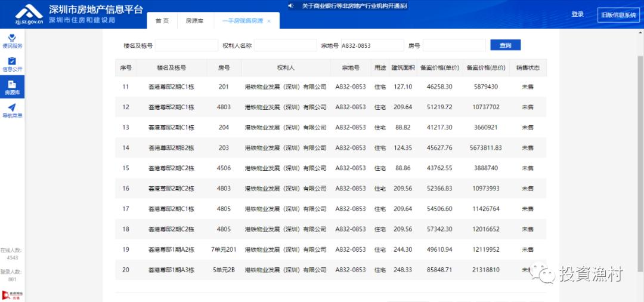Click the announcement speaker icon
Screen dimensions: 644x302
291,6
